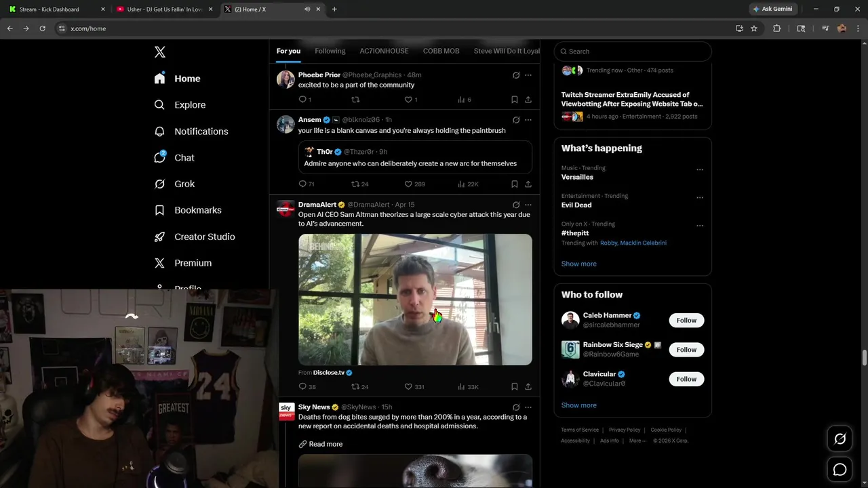Reload the page in Chrome
Viewport: 868px width, 488px height.
[42, 28]
